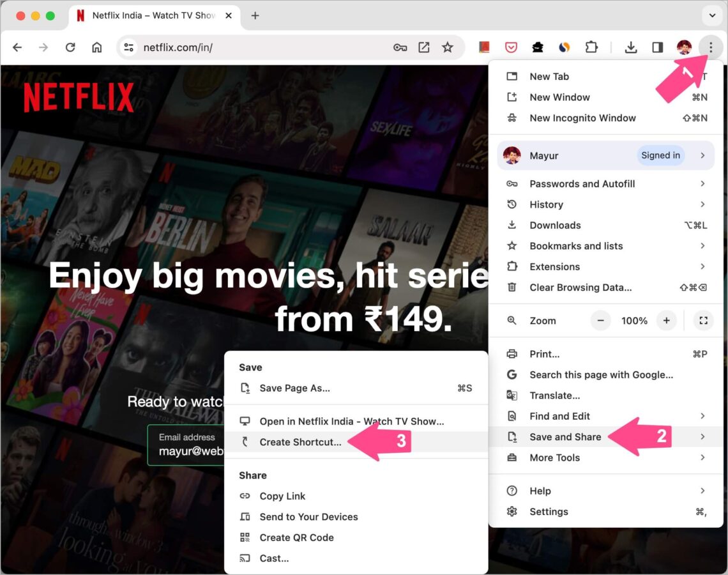Open the Downloads icon in the toolbar
Image resolution: width=728 pixels, height=575 pixels.
pos(631,47)
